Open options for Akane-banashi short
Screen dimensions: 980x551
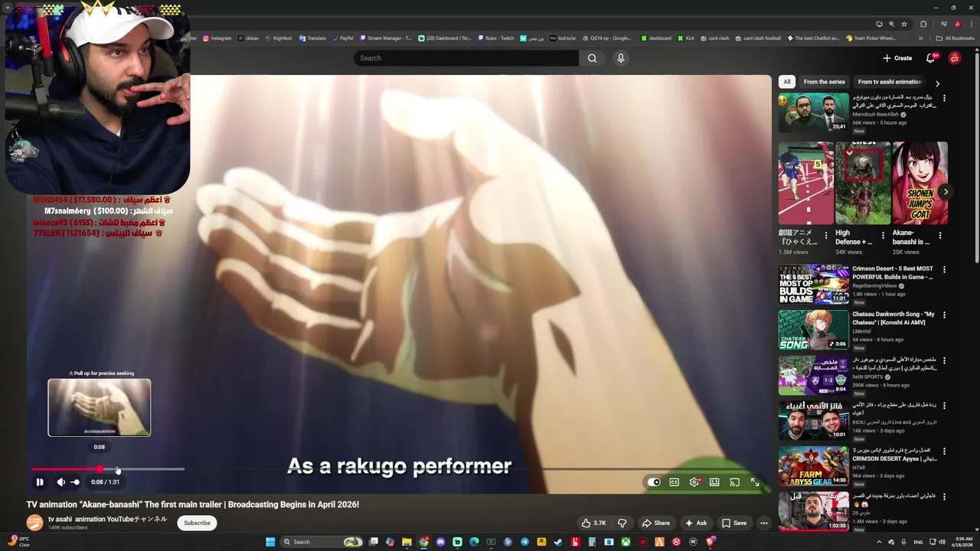coord(939,236)
